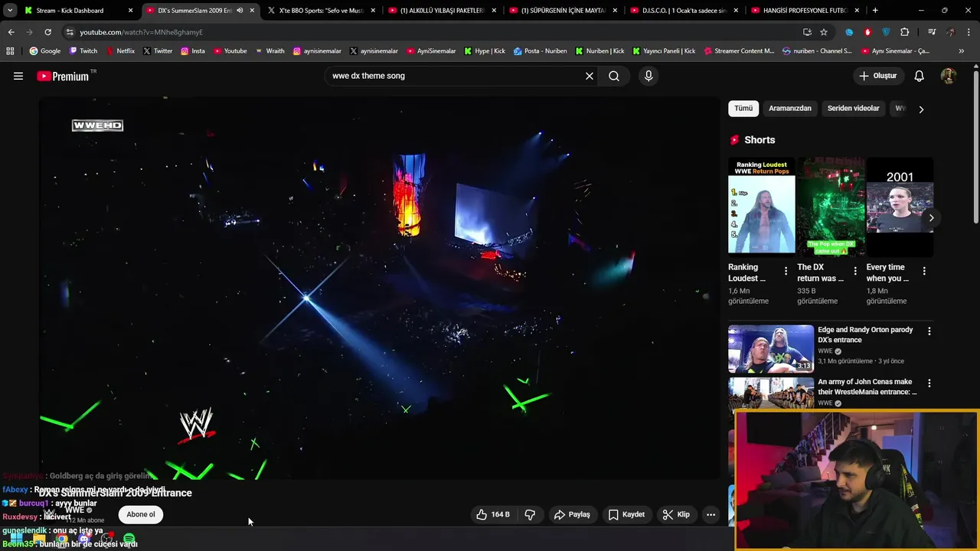This screenshot has width=980, height=551.
Task: Open the apps grid in bookmarks bar
Action: (10, 51)
